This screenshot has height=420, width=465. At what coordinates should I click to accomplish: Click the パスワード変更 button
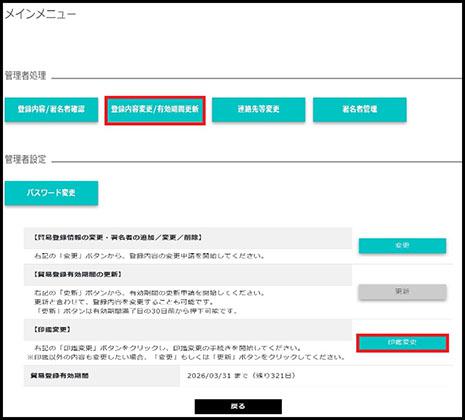coord(51,193)
